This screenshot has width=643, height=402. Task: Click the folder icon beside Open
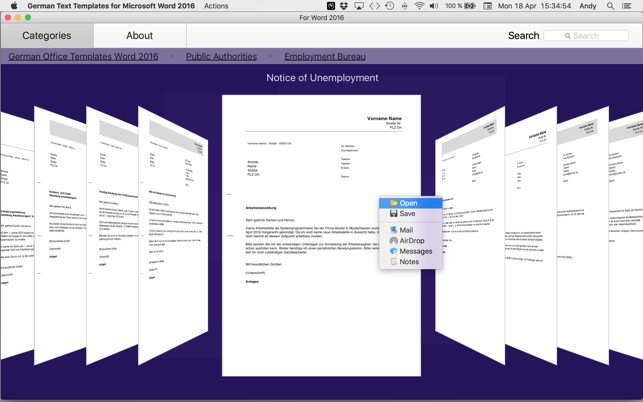[x=394, y=203]
